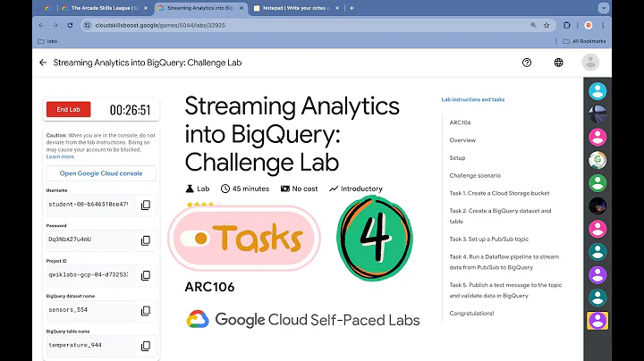Viewport: 644px width, 361px height.
Task: Copy the BigQuery dataset name
Action: pyautogui.click(x=146, y=311)
